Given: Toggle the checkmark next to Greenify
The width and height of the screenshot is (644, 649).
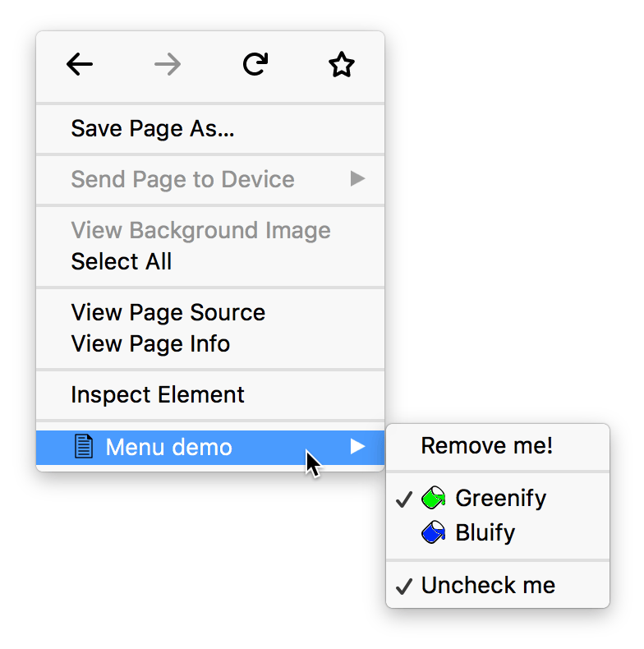Looking at the screenshot, I should (403, 499).
